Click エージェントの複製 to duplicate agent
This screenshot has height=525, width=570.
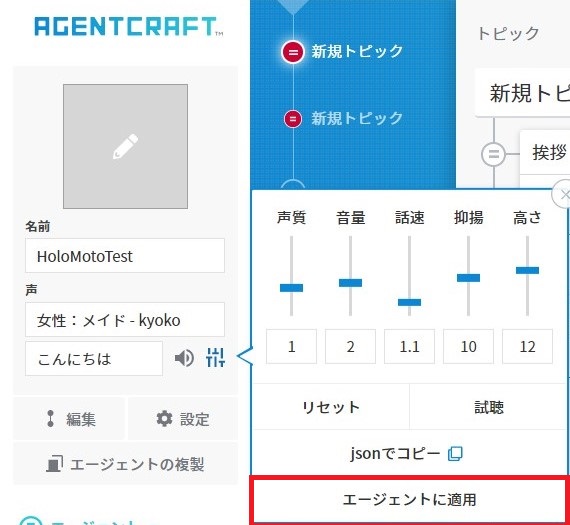125,464
